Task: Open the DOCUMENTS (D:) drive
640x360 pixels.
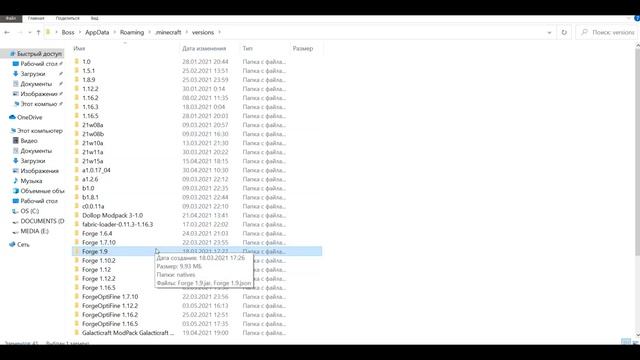Action: tap(42, 221)
